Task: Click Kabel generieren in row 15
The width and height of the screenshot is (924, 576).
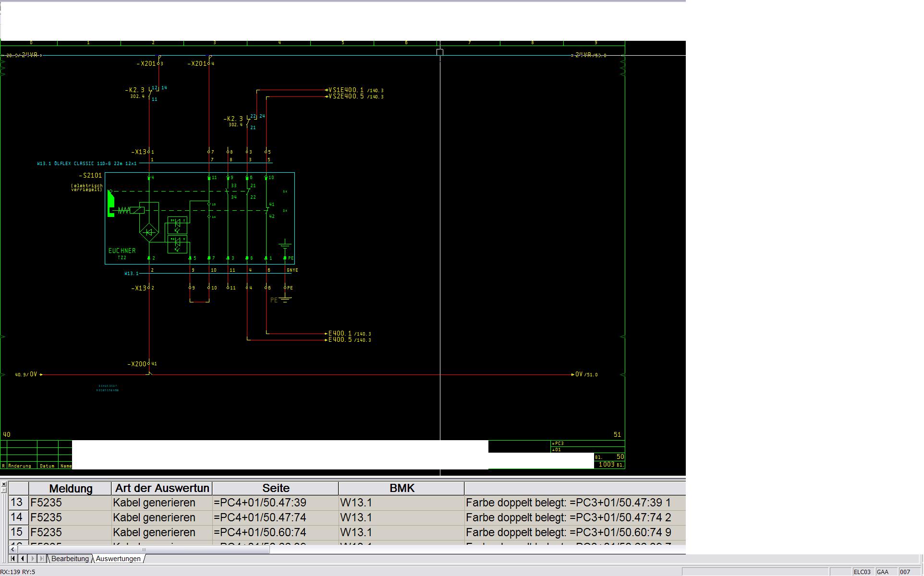Action: click(162, 532)
